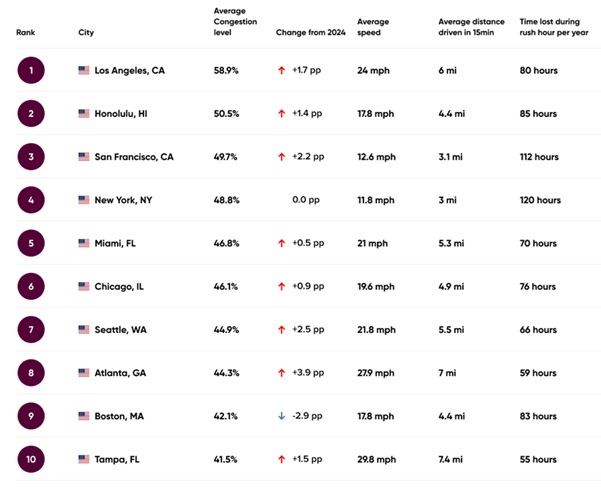
Task: Click the flag icon beside Los Angeles
Action: (84, 71)
